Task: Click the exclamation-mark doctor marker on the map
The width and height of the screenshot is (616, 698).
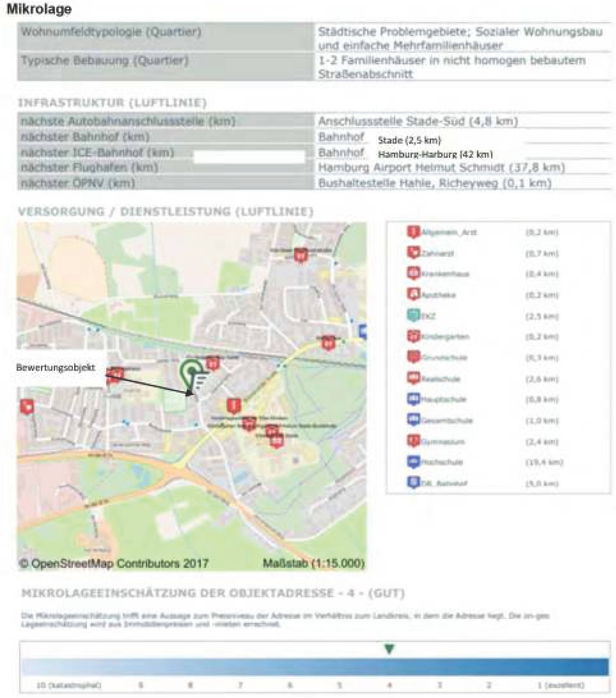Action: [234, 406]
